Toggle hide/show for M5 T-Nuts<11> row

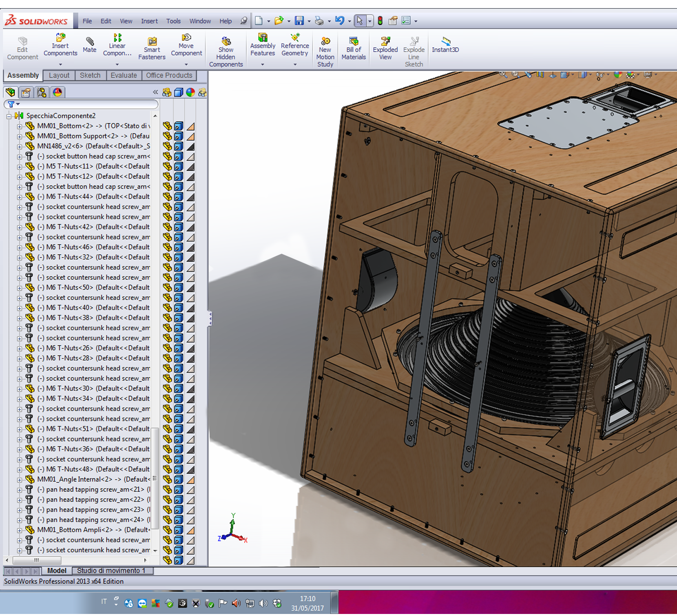coord(167,166)
